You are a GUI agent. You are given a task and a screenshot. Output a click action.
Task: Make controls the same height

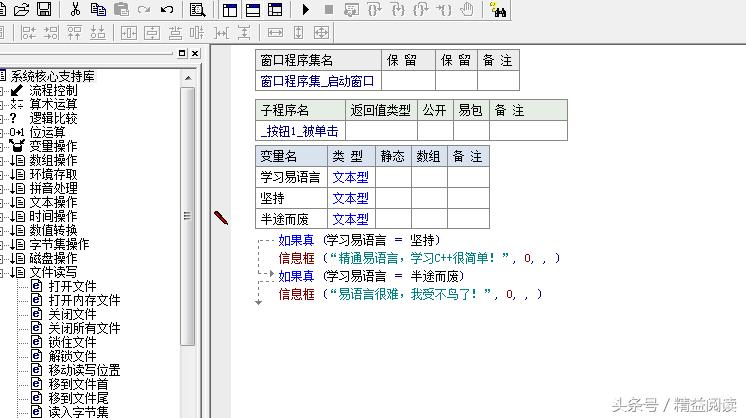[x=298, y=33]
